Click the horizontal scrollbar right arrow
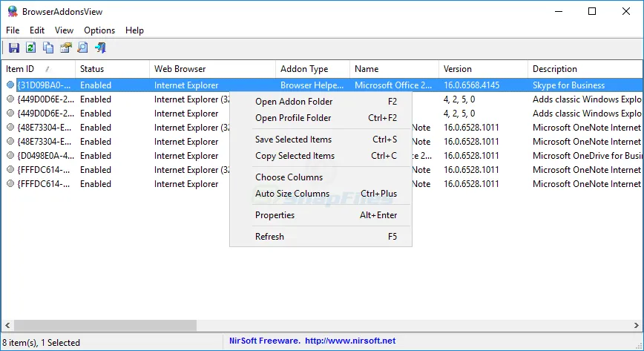The image size is (644, 351). (x=636, y=326)
